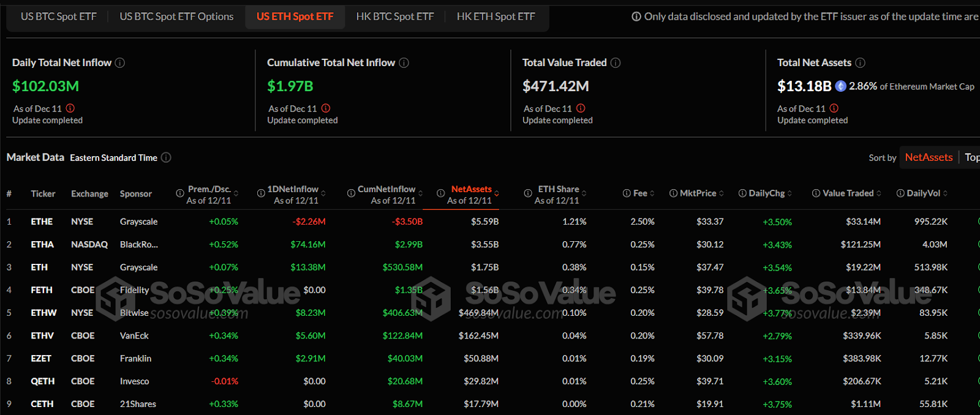Open the ETHV ticker row
Screen dimensions: 980x415
coord(42,335)
